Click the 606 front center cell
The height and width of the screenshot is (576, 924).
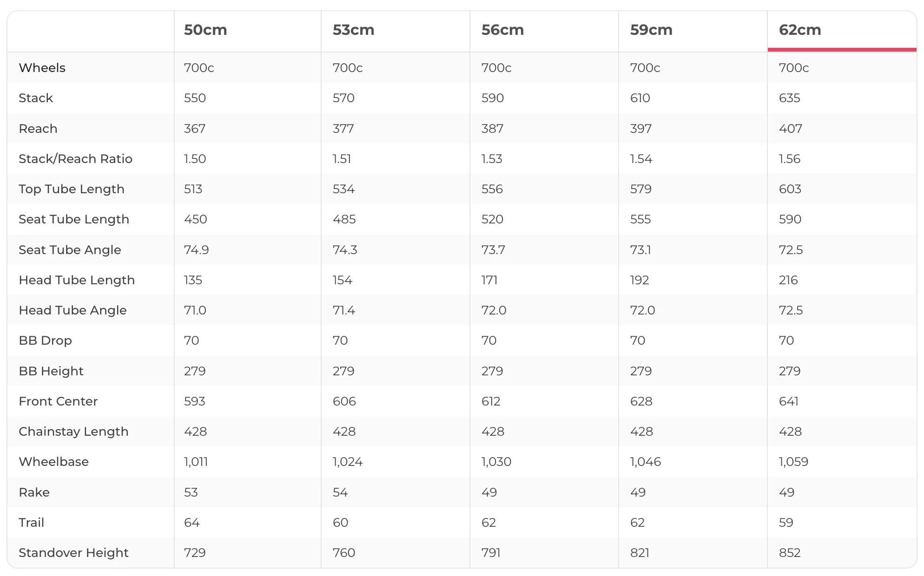click(x=344, y=401)
